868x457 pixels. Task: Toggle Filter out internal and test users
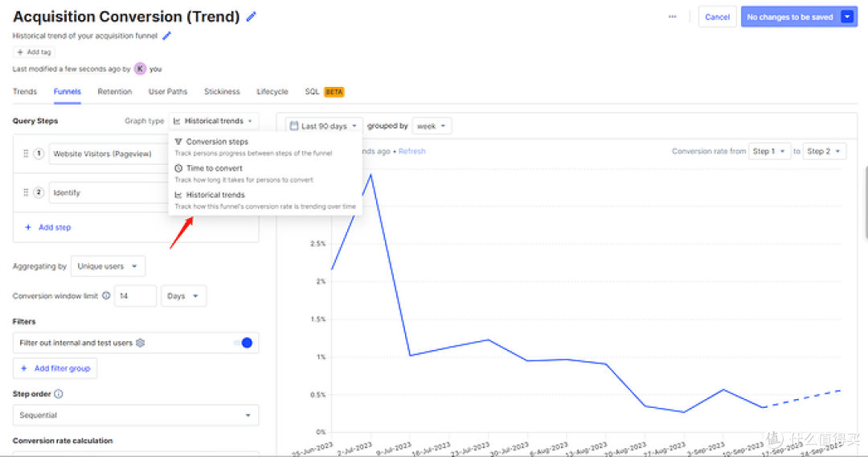tap(243, 343)
